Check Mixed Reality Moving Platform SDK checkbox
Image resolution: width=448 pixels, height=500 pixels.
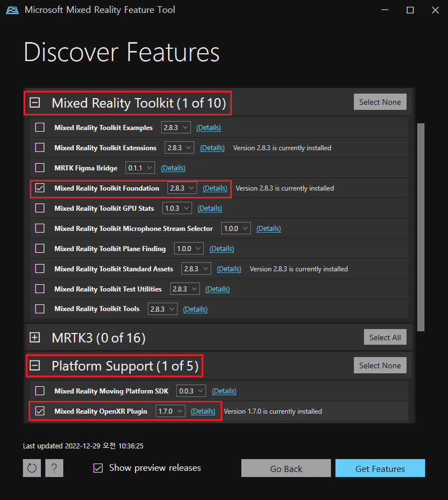point(40,391)
